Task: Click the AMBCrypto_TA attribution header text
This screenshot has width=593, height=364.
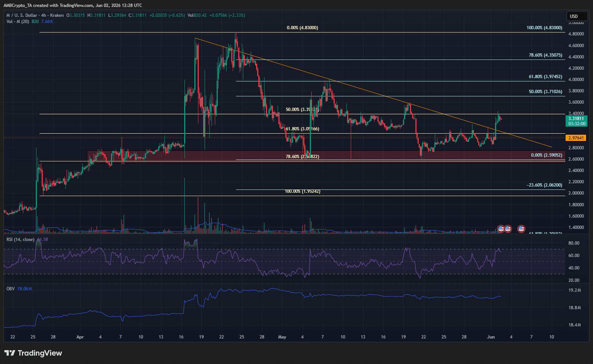Action: [x=73, y=5]
